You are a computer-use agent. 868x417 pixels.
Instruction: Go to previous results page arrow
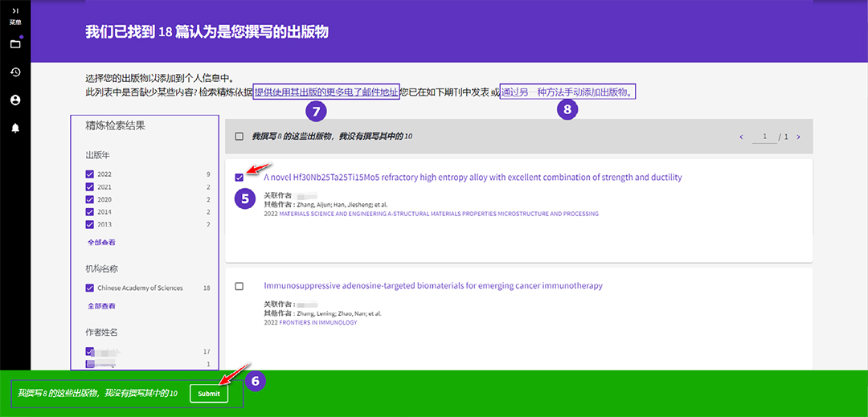[x=742, y=137]
